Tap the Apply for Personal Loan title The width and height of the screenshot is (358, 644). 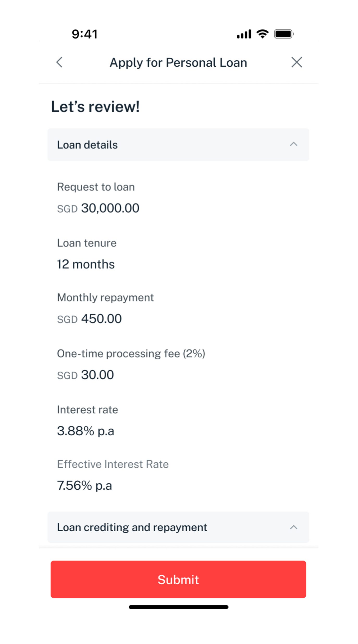click(178, 63)
